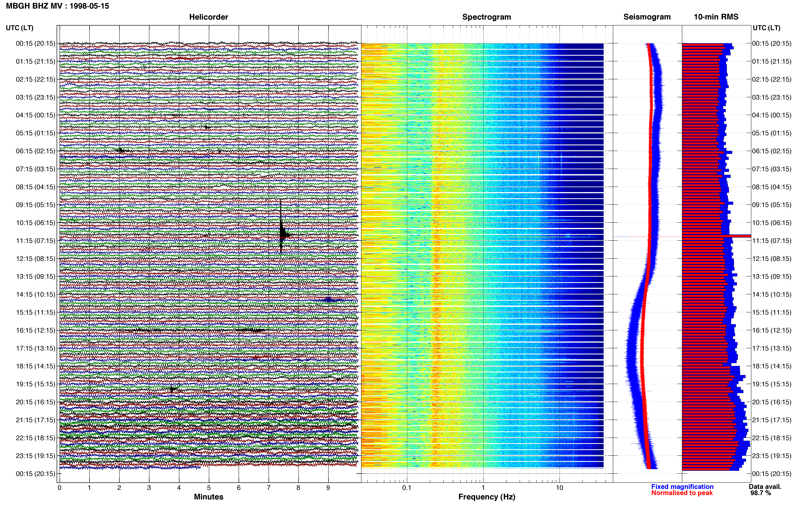Click left time label '05:15 (01:15)'
Screen dimensions: 812x508
tap(36, 133)
